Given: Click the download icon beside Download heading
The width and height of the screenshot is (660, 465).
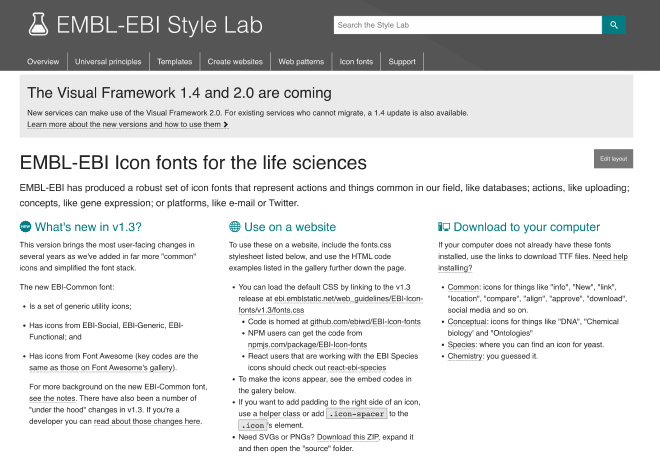Looking at the screenshot, I should tap(444, 227).
